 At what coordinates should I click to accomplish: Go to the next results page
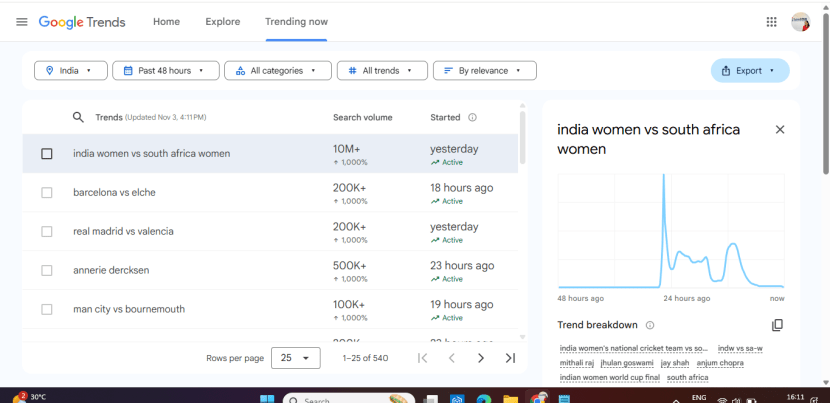click(x=481, y=358)
